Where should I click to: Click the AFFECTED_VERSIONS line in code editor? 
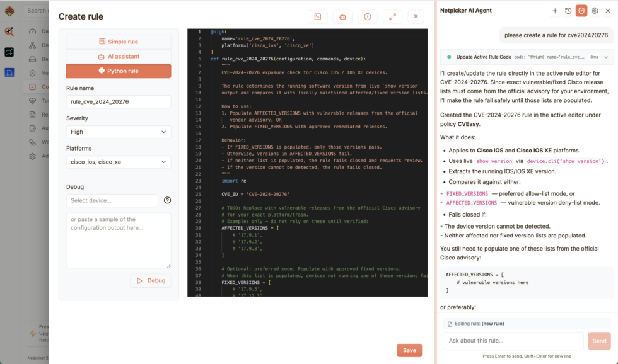pos(250,228)
